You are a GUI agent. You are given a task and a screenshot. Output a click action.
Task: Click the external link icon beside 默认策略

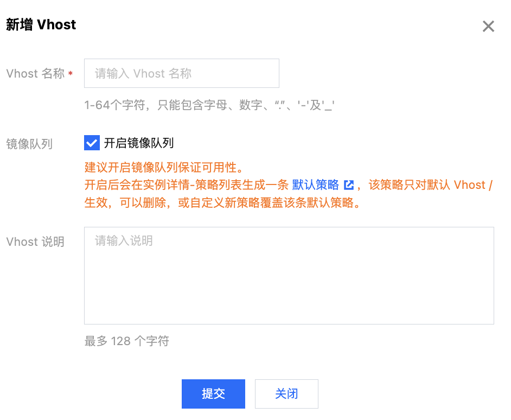349,185
